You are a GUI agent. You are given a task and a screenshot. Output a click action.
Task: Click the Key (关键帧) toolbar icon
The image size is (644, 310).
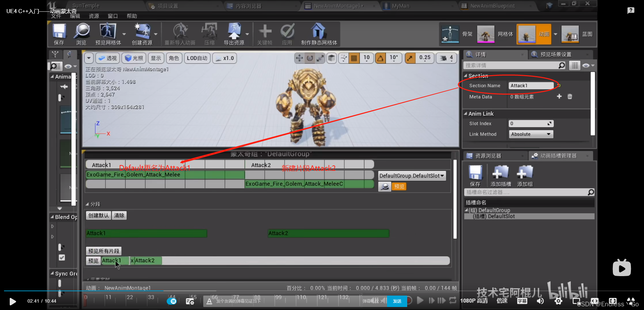coord(265,34)
